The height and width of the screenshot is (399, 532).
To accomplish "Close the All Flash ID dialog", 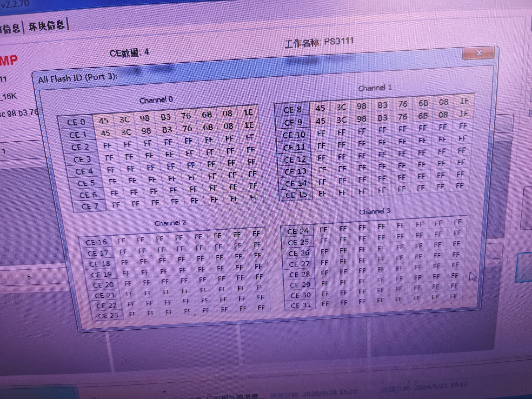I will pyautogui.click(x=478, y=53).
